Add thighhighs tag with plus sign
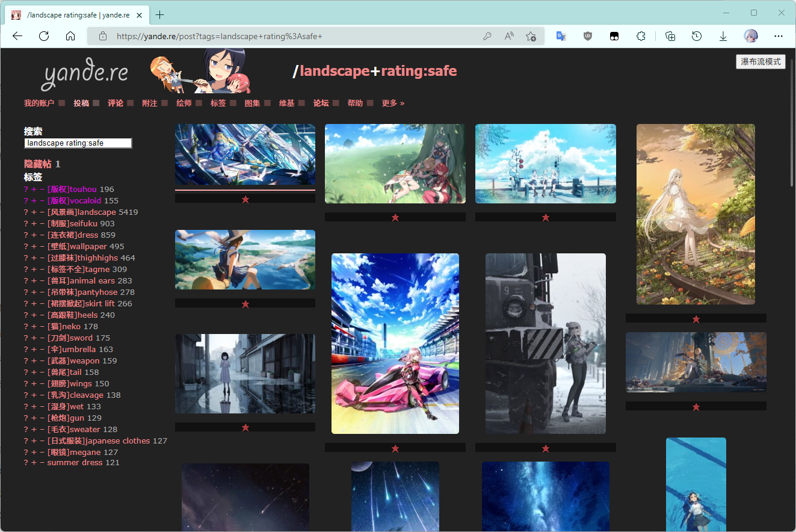The image size is (796, 532). click(34, 258)
